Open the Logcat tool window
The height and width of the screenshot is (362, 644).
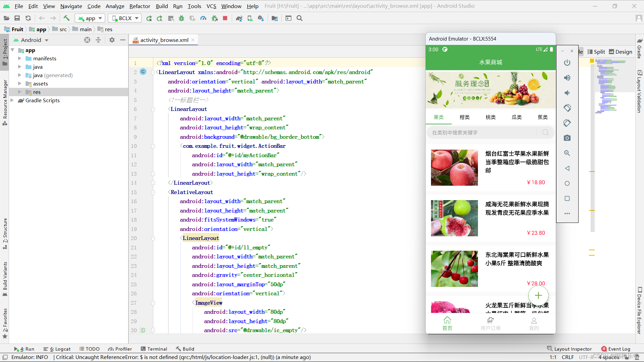[60, 349]
